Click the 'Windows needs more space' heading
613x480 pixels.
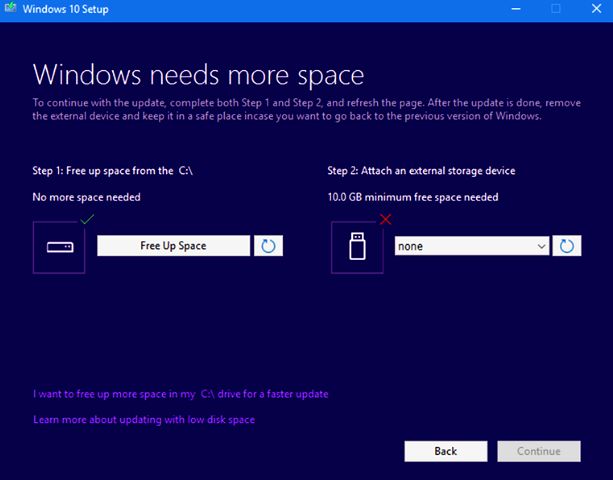(199, 75)
